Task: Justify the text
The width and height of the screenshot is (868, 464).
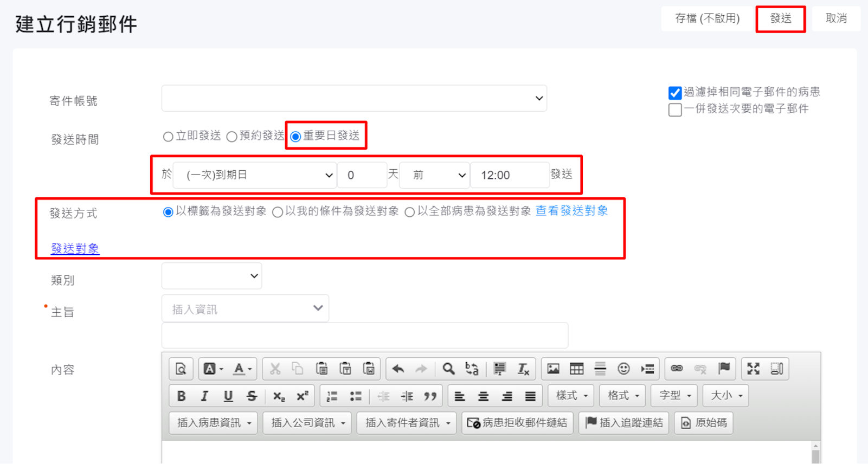Action: pos(530,396)
